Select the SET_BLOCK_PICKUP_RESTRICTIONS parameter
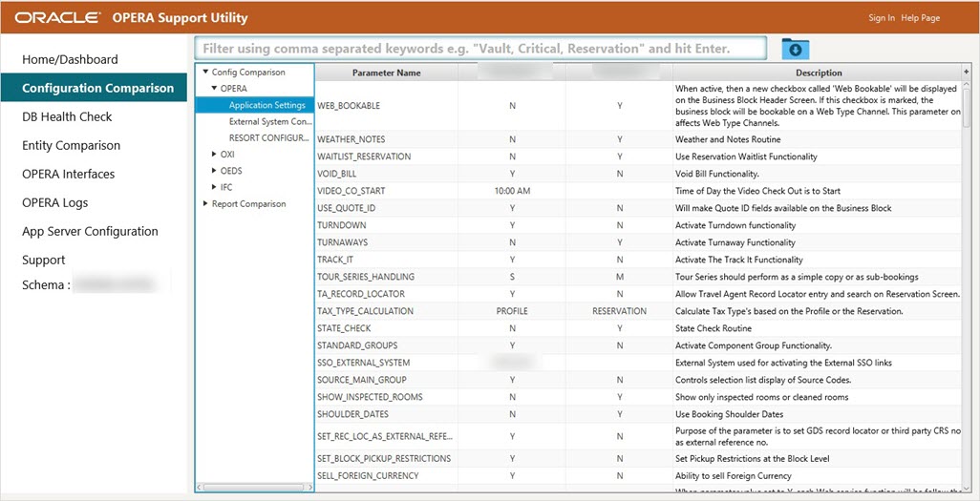The height and width of the screenshot is (501, 980). (384, 458)
